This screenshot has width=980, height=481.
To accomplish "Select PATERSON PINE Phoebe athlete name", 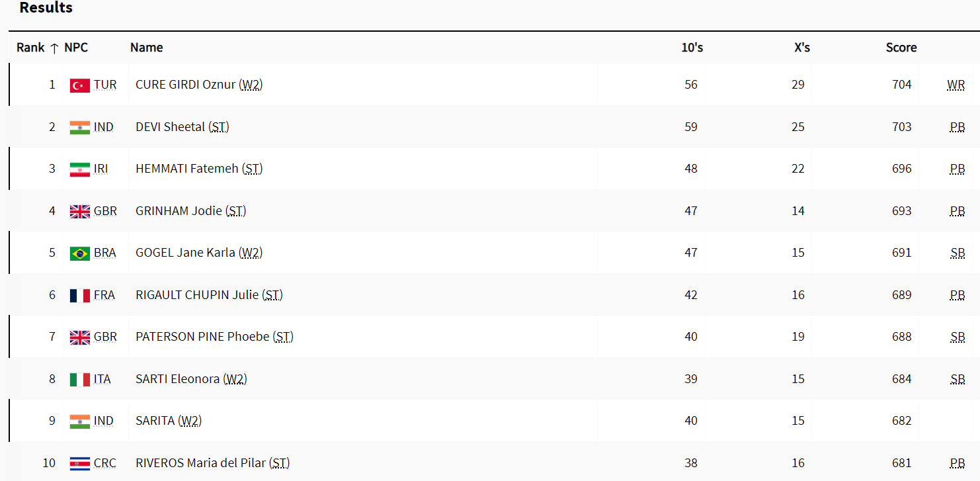I will pyautogui.click(x=202, y=337).
